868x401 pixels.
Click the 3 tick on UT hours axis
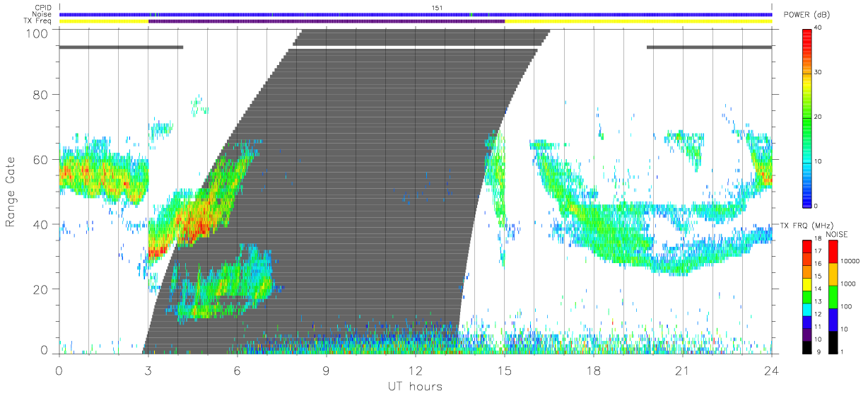tap(148, 370)
